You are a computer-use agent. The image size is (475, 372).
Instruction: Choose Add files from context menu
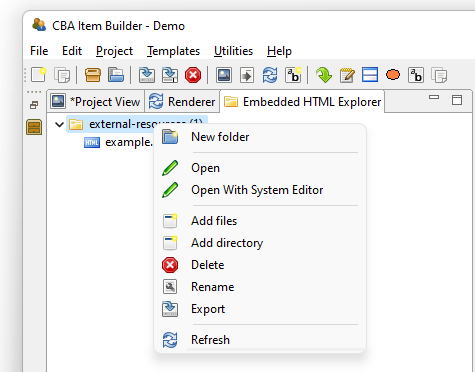tap(260, 221)
